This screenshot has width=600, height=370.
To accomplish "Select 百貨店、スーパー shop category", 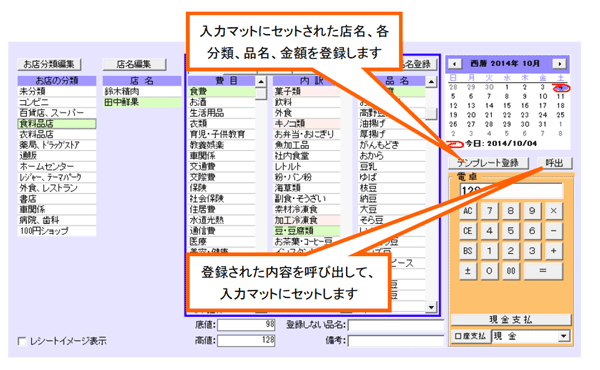I will tap(57, 113).
